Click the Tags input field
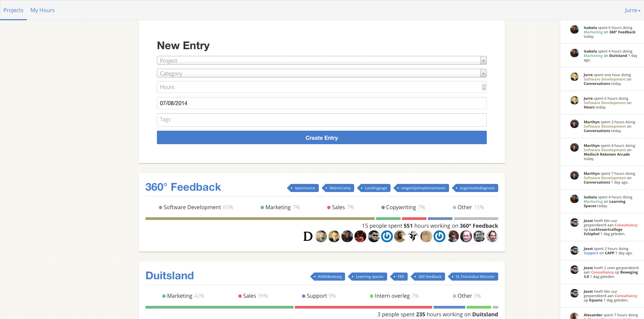Viewport: 644px width, 319px height. [x=321, y=120]
